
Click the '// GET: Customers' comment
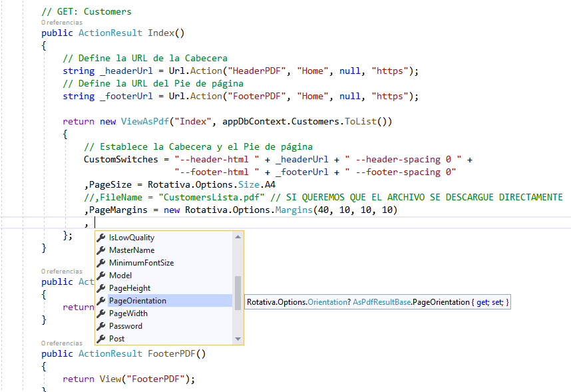(x=87, y=12)
